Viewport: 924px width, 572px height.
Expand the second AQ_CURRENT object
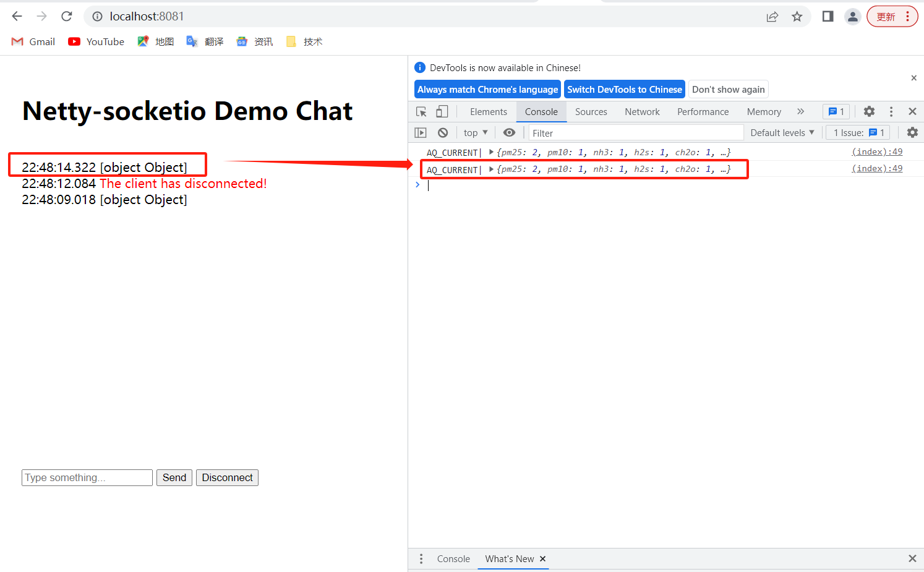[492, 169]
